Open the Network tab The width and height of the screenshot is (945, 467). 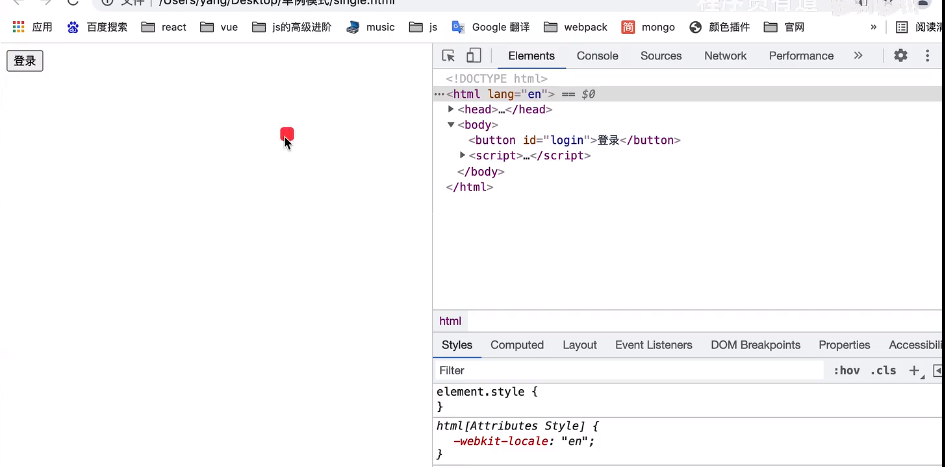725,55
